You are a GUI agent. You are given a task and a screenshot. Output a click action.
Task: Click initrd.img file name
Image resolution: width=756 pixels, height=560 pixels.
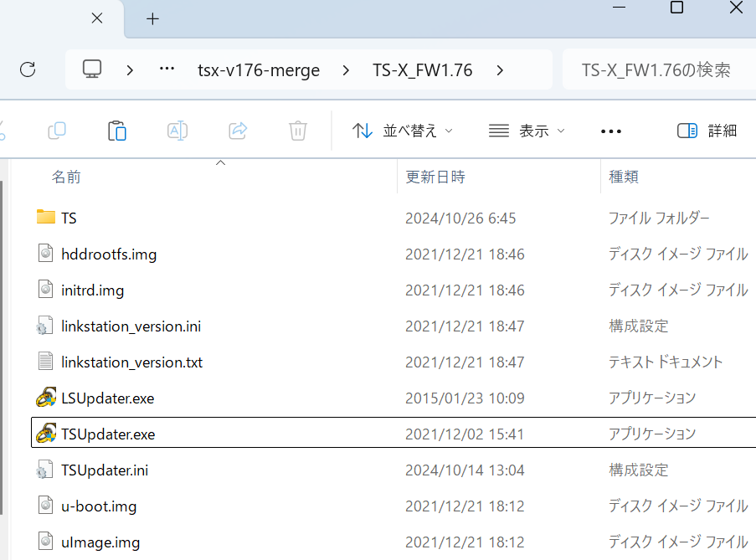[x=93, y=290]
